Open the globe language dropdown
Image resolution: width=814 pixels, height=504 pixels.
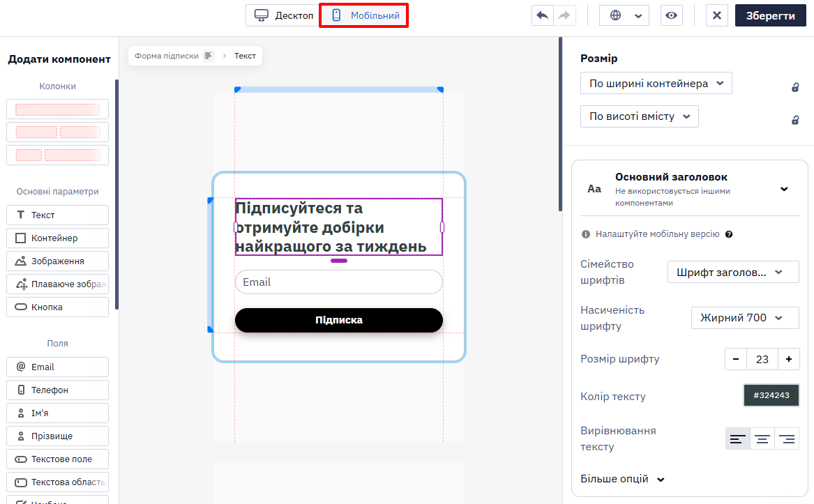point(624,15)
